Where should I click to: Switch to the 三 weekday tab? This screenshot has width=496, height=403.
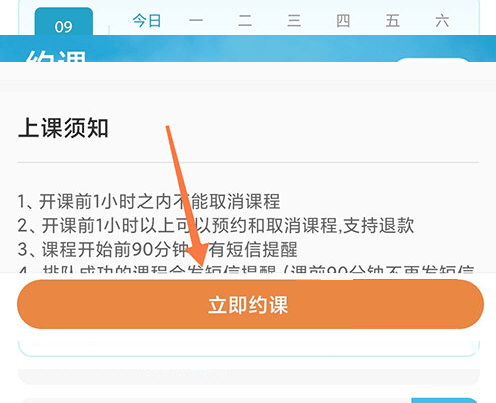pyautogui.click(x=294, y=21)
